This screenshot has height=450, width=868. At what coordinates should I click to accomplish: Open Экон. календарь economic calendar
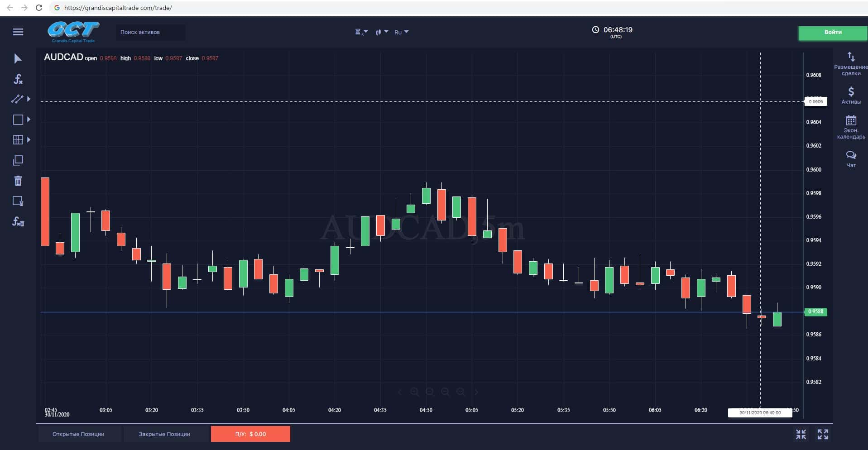(x=851, y=127)
